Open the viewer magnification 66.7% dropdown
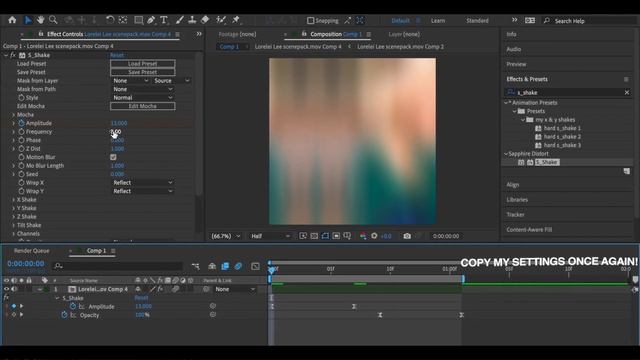This screenshot has height=360, width=640. point(225,236)
